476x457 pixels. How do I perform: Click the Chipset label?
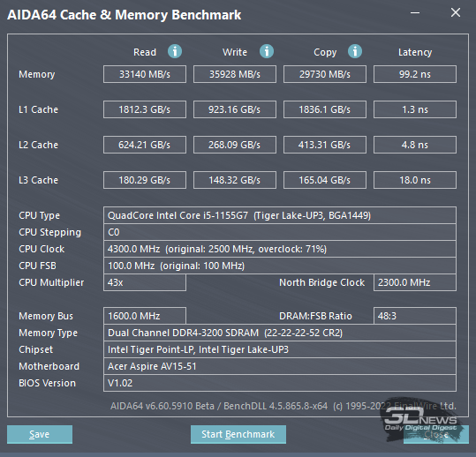tap(36, 349)
